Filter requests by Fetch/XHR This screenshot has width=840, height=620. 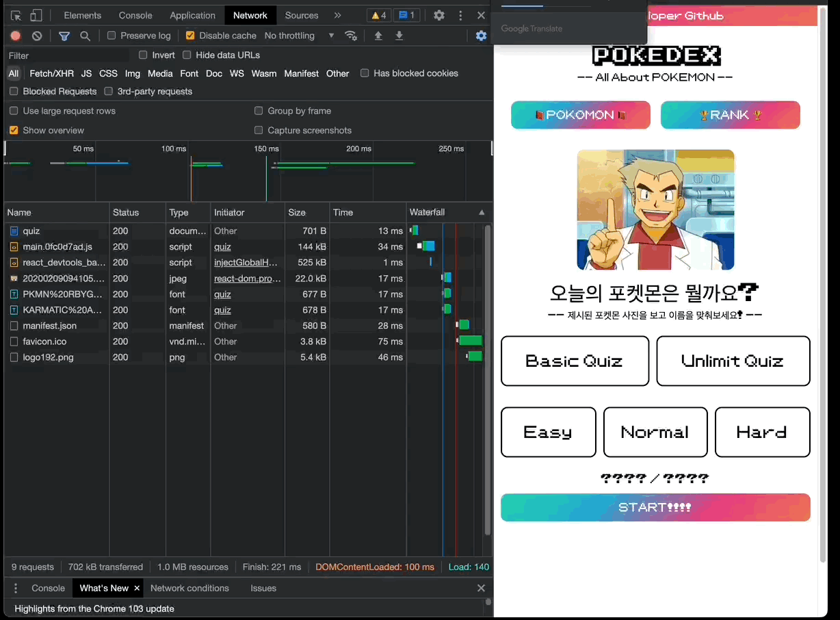(x=51, y=73)
